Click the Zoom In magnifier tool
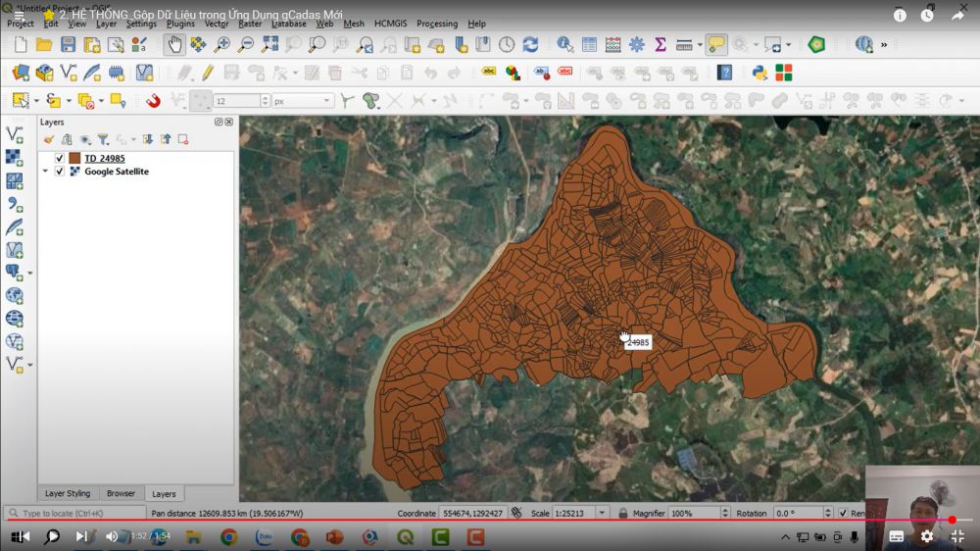Screen dimensions: 980x551 222,44
